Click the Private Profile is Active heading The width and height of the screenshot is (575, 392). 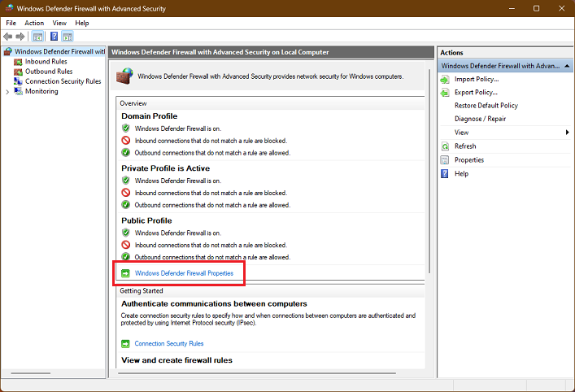click(166, 168)
